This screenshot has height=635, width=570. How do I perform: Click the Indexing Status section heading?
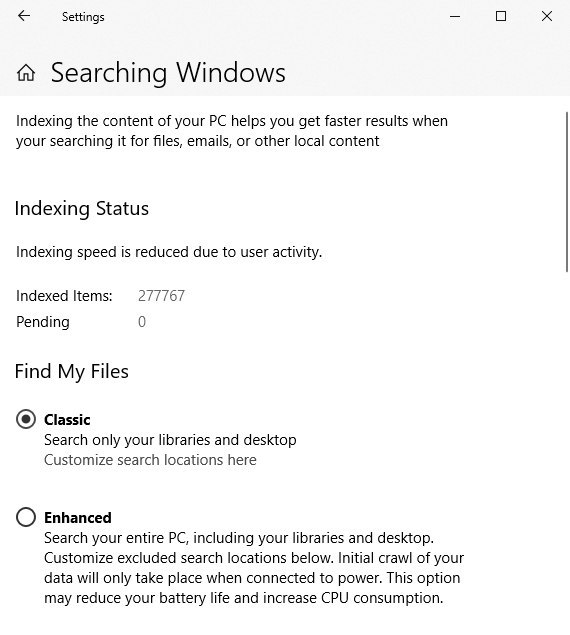(x=82, y=209)
